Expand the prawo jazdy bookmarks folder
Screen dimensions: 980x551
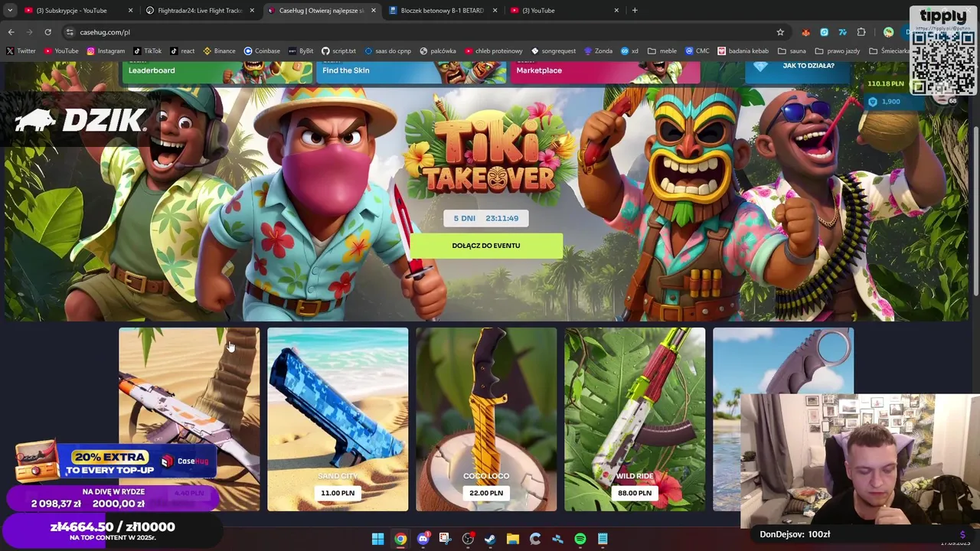(x=838, y=51)
